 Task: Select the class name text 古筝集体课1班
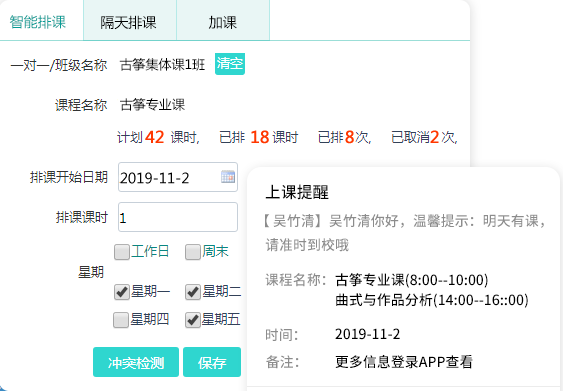coord(162,65)
